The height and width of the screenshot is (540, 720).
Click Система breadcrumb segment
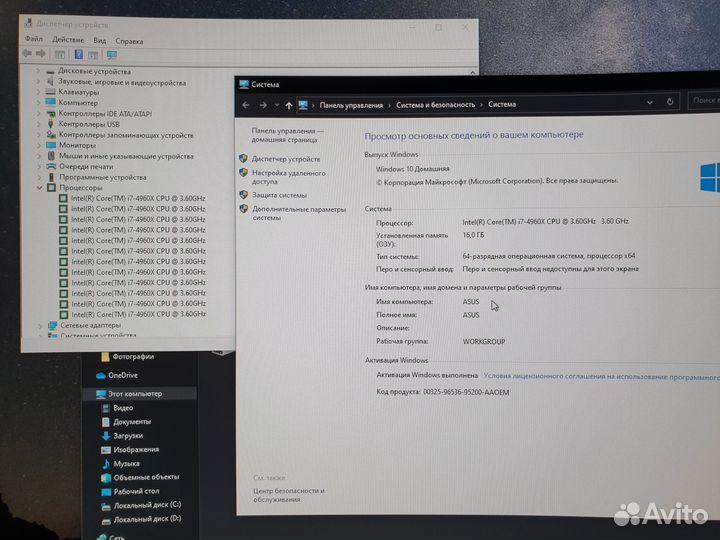[x=502, y=104]
